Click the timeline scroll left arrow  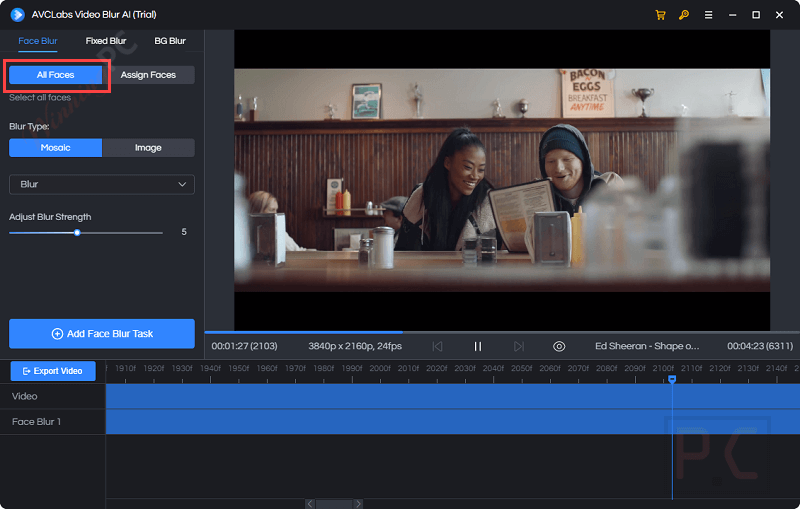point(310,504)
